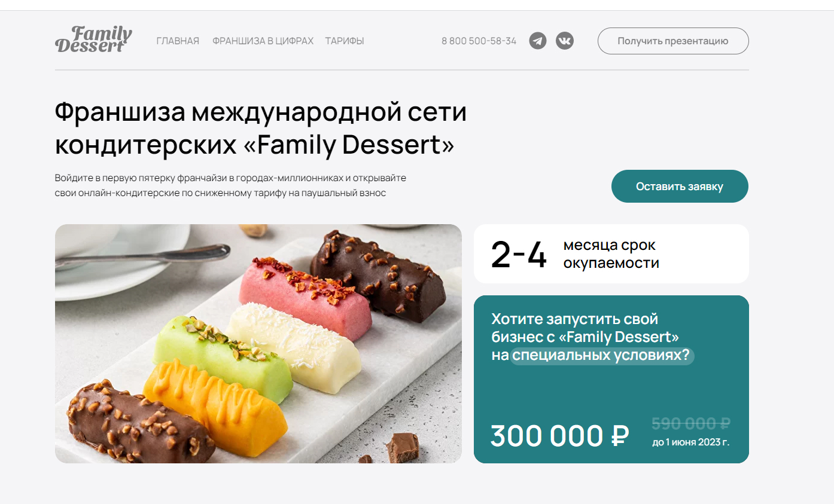Image resolution: width=834 pixels, height=504 pixels.
Task: Click the main heading Франшиза международной сети
Action: coord(261,112)
